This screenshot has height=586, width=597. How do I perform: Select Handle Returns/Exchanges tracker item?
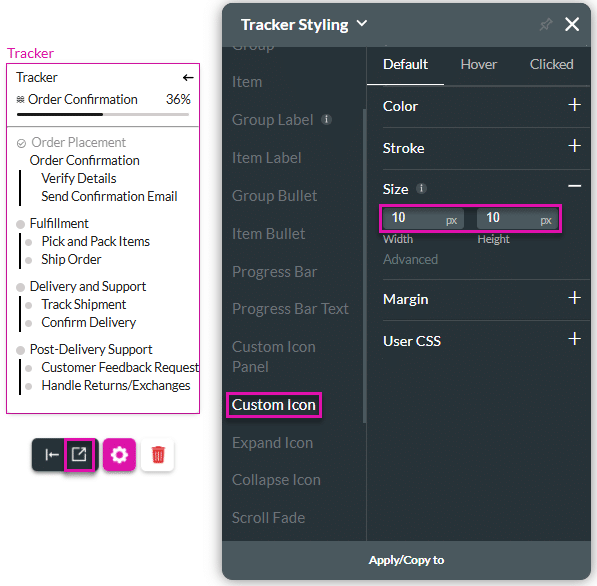click(x=116, y=386)
